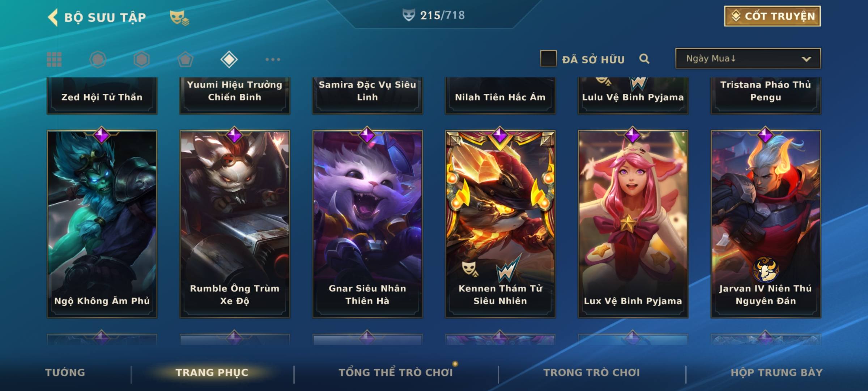Image resolution: width=868 pixels, height=391 pixels.
Task: Select the second hexagon rarity filter icon
Action: point(141,59)
